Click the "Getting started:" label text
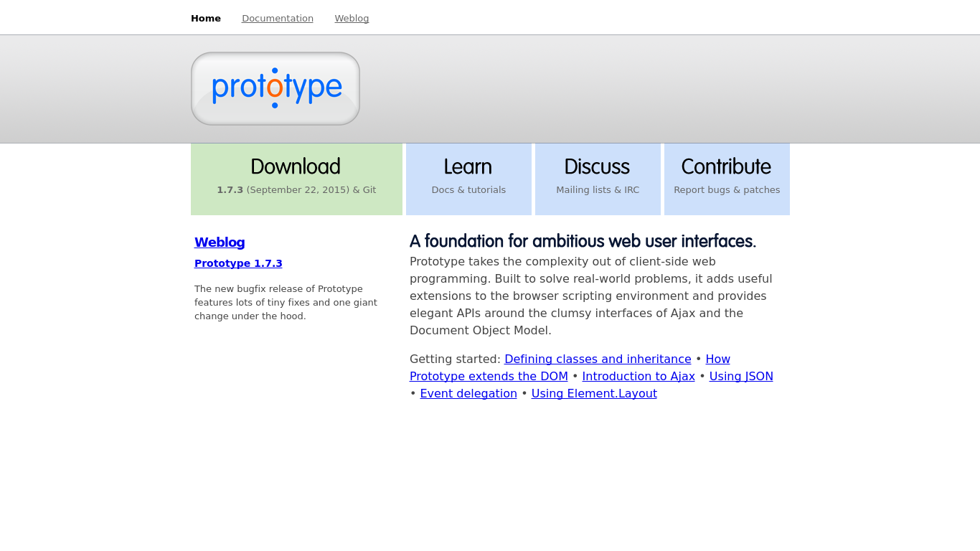Screen dimensions: 980x551 click(x=455, y=359)
